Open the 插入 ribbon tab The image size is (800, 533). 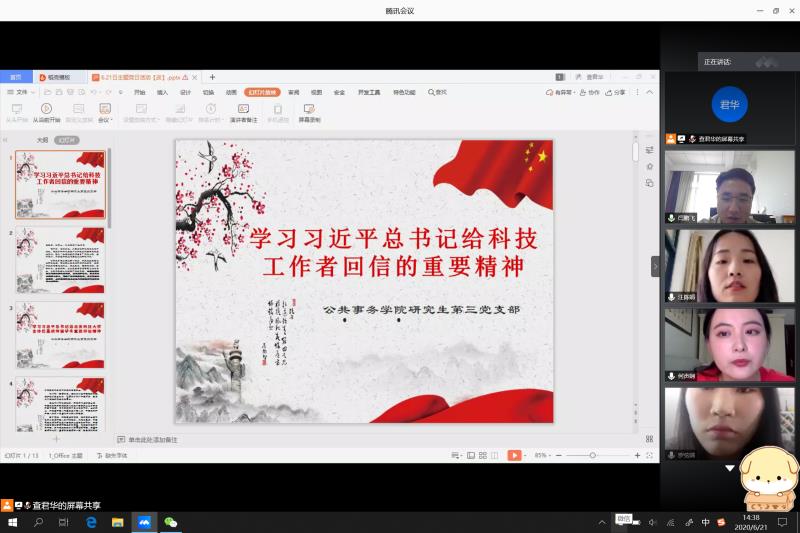point(162,92)
